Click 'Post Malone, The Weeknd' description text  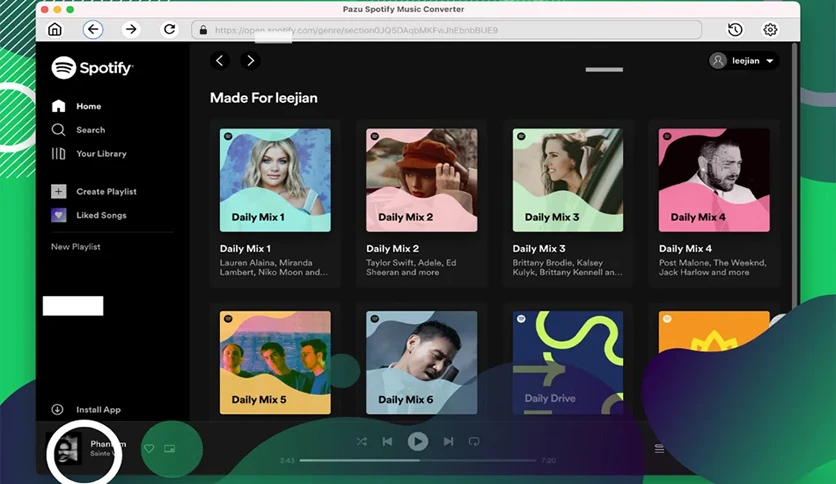(x=713, y=268)
